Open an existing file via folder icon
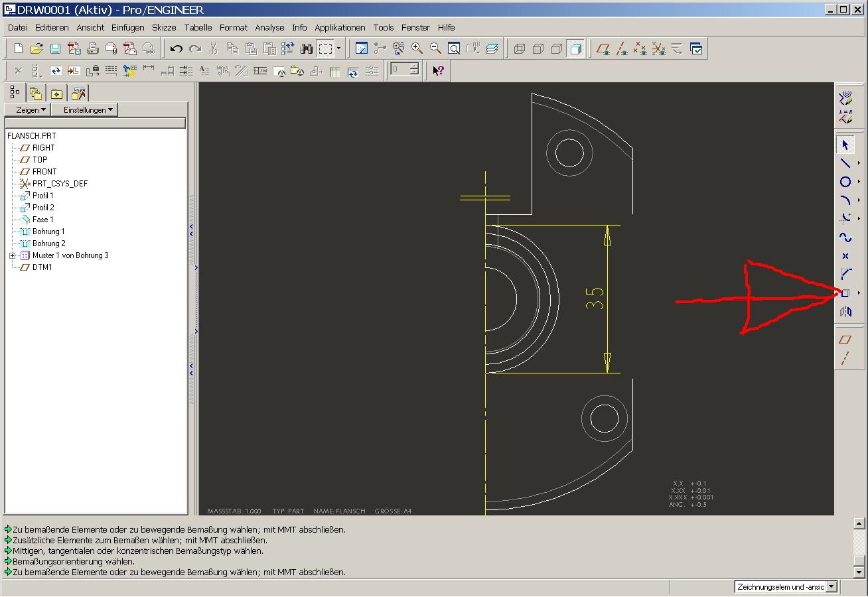Image resolution: width=868 pixels, height=597 pixels. coord(37,48)
